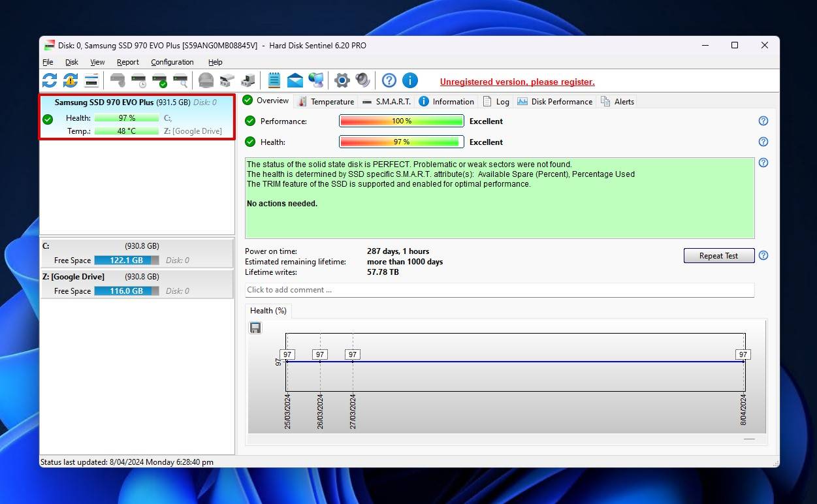Click the speaker sound alert icon
This screenshot has width=817, height=504.
point(362,80)
